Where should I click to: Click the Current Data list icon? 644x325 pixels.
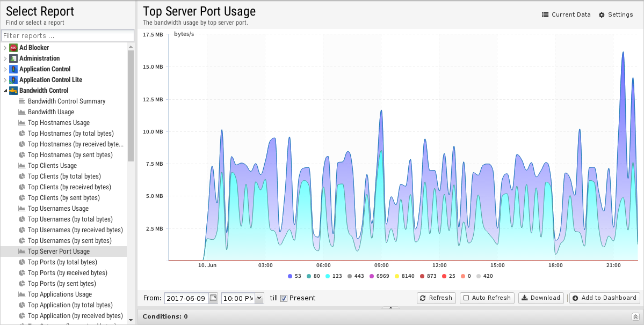545,15
